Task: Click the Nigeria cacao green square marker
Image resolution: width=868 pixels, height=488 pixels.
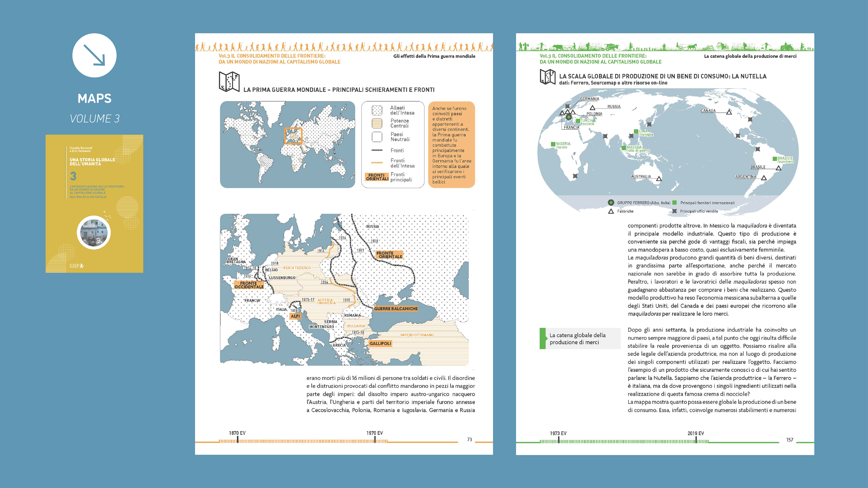Action: click(553, 144)
